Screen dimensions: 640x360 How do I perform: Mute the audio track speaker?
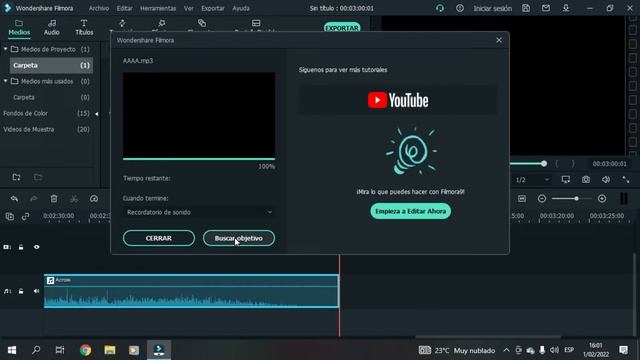37,291
